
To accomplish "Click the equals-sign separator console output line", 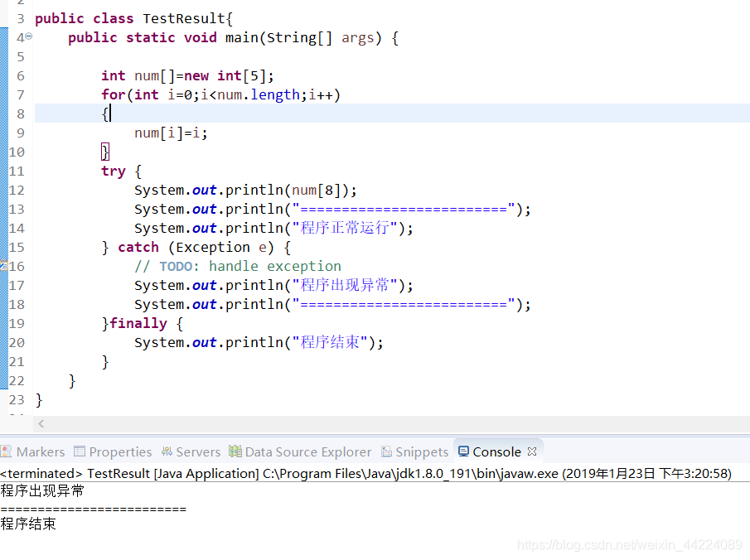I will 94,509.
